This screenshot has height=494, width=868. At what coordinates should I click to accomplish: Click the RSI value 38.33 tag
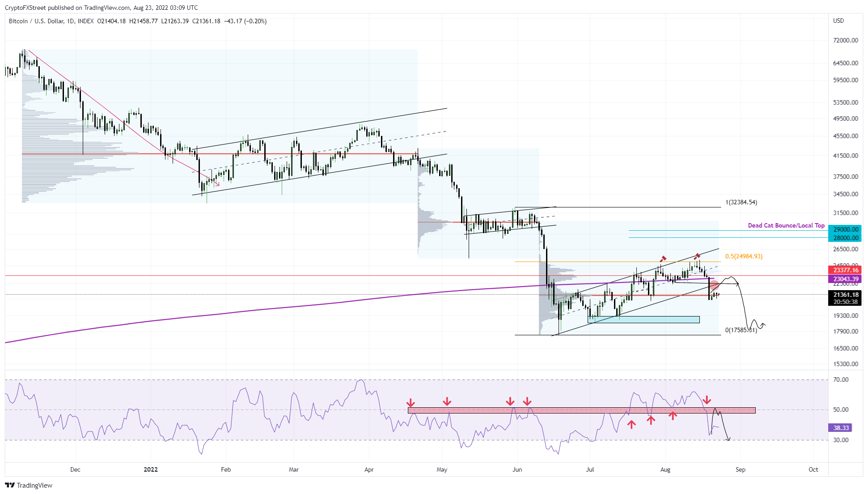pyautogui.click(x=840, y=428)
